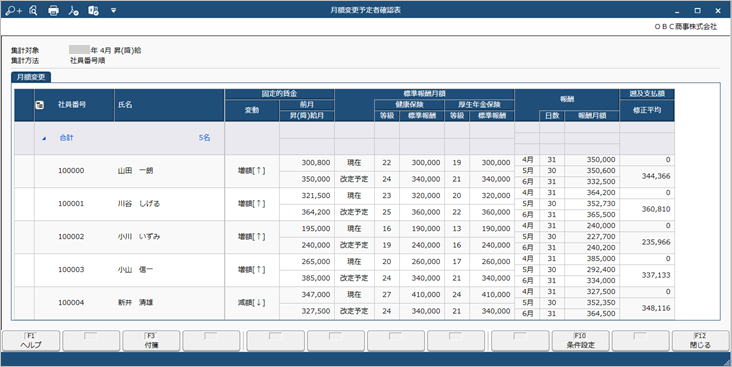Open F10 条件設定
The height and width of the screenshot is (367, 732).
(x=580, y=341)
